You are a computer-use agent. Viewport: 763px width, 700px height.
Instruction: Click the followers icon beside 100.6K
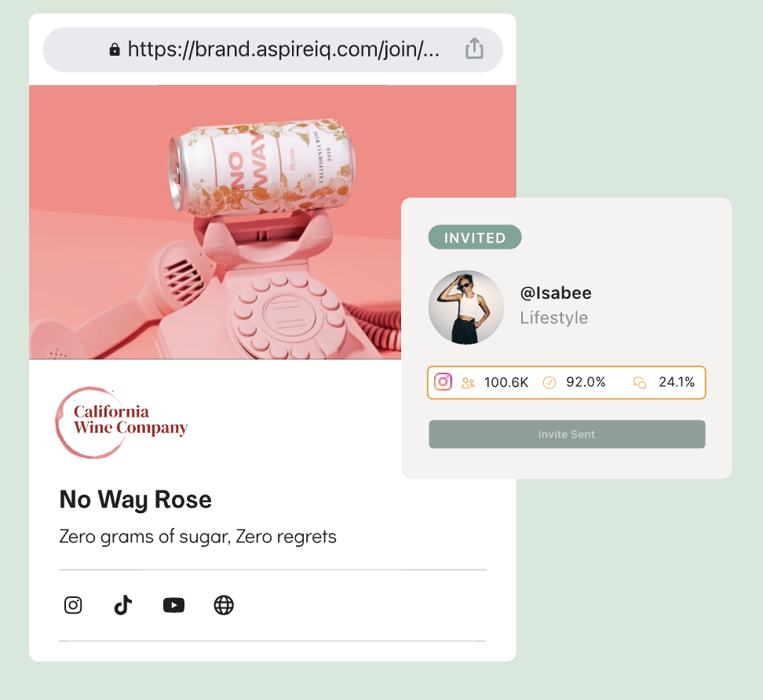pyautogui.click(x=468, y=383)
